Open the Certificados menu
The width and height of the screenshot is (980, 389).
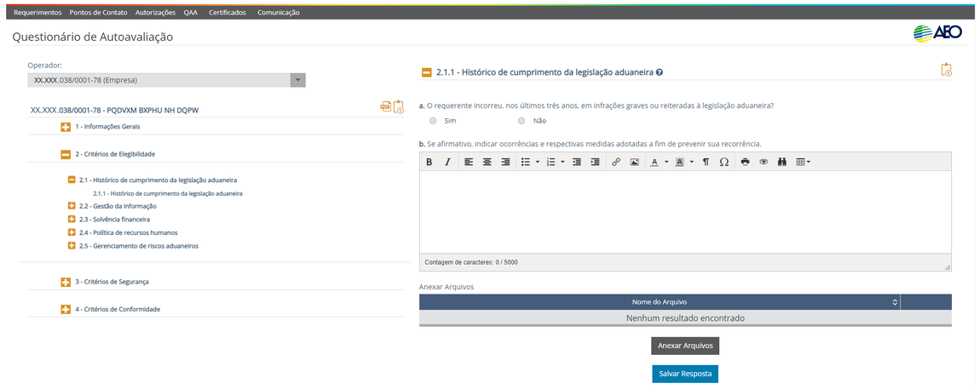coord(228,13)
